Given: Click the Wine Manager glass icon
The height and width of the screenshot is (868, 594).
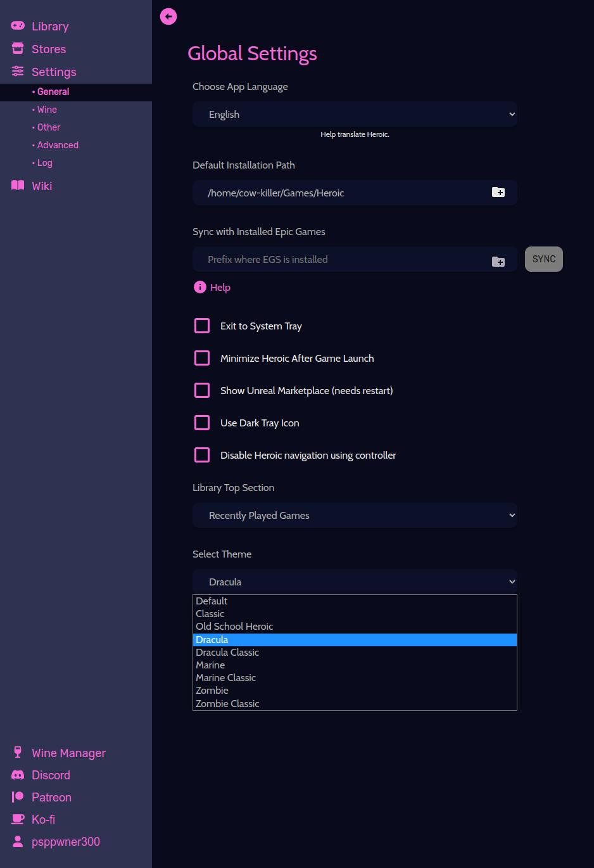Looking at the screenshot, I should [x=18, y=752].
